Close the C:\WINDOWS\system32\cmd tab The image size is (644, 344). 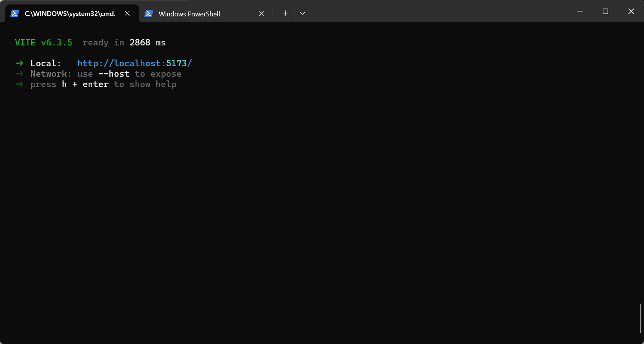127,13
